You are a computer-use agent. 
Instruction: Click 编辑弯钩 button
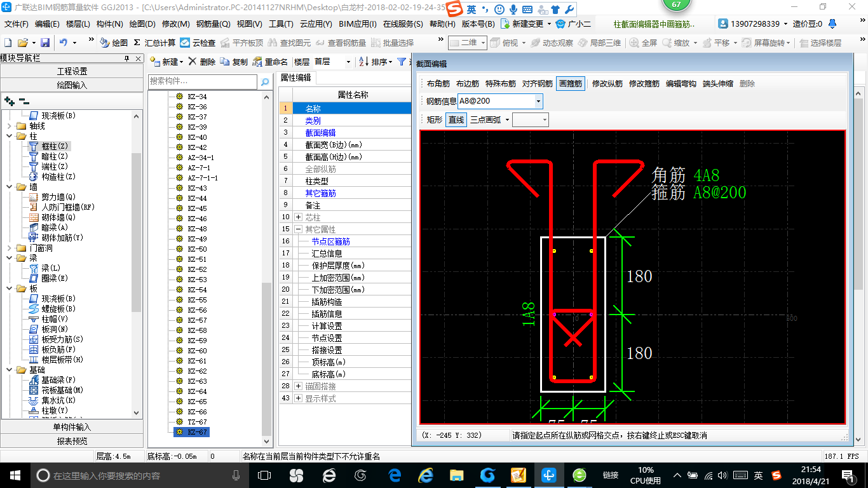pos(681,83)
